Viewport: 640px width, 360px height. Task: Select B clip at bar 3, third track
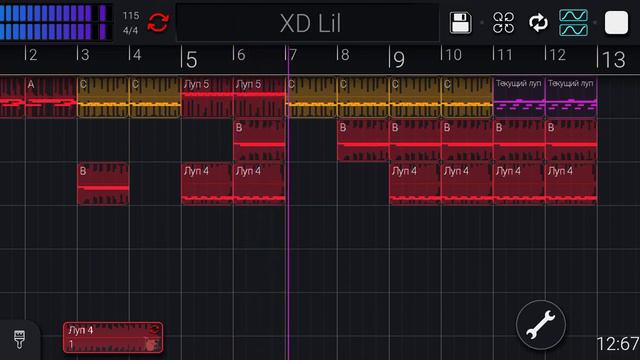click(x=103, y=184)
